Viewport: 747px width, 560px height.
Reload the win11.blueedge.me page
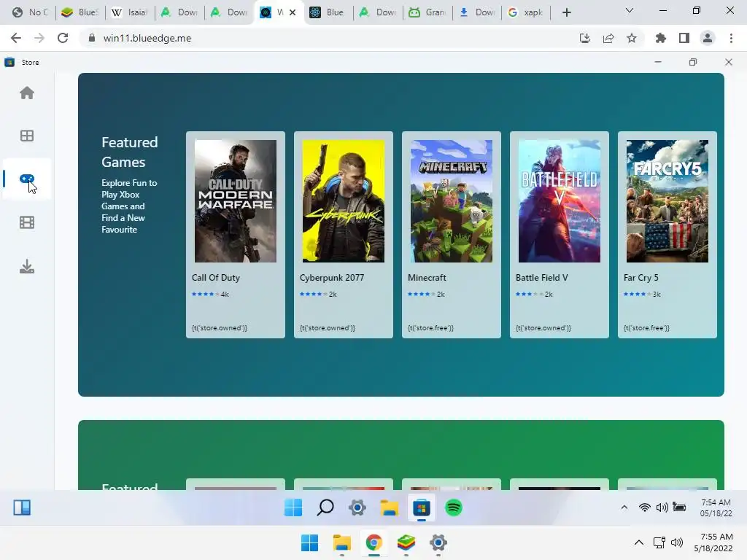point(63,38)
